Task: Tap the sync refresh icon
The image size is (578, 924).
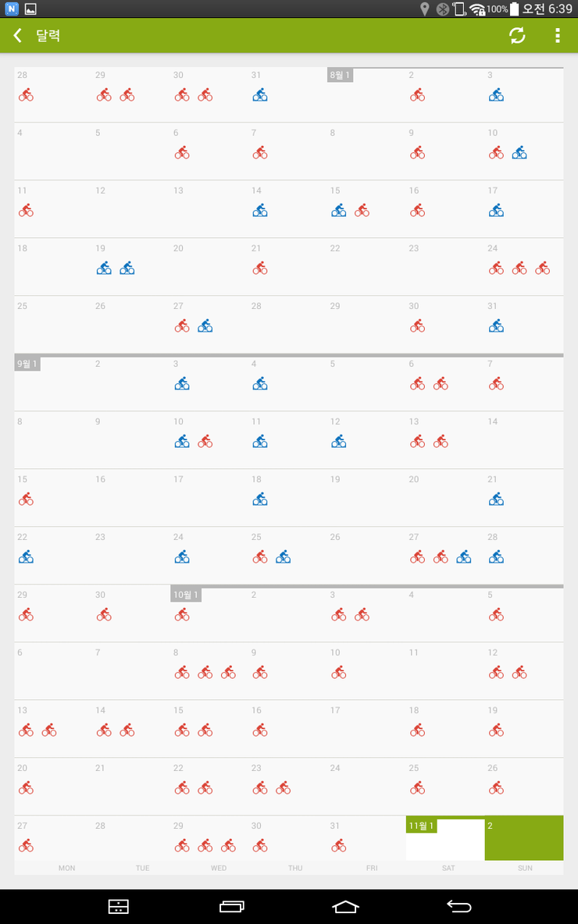Action: 517,35
